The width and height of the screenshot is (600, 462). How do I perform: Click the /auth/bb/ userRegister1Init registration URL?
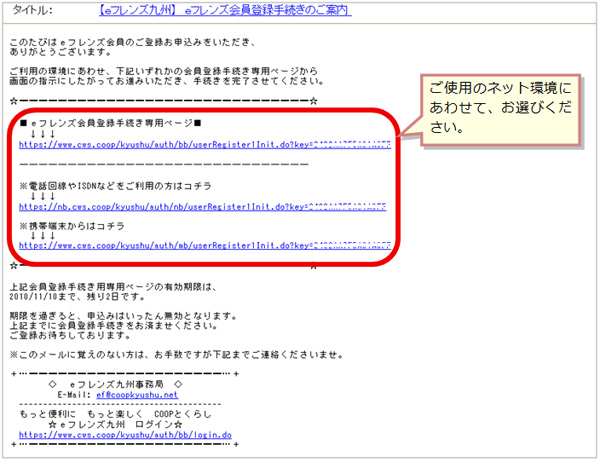pyautogui.click(x=205, y=145)
